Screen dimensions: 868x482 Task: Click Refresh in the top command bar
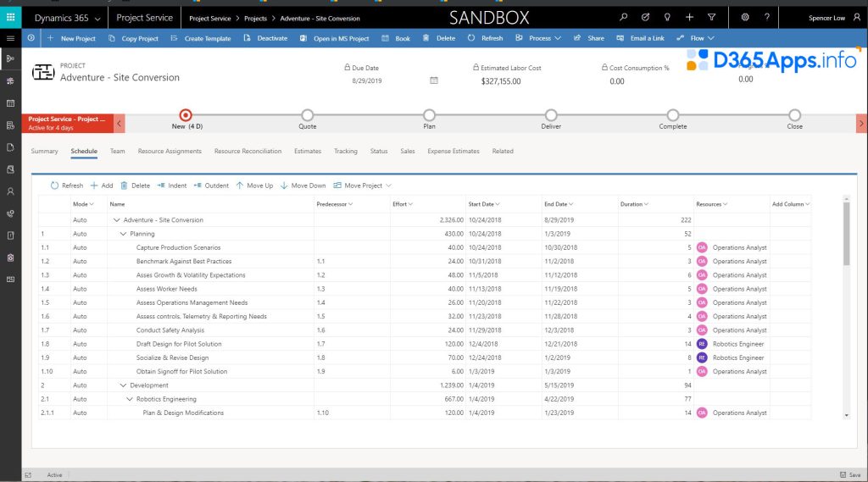(485, 38)
